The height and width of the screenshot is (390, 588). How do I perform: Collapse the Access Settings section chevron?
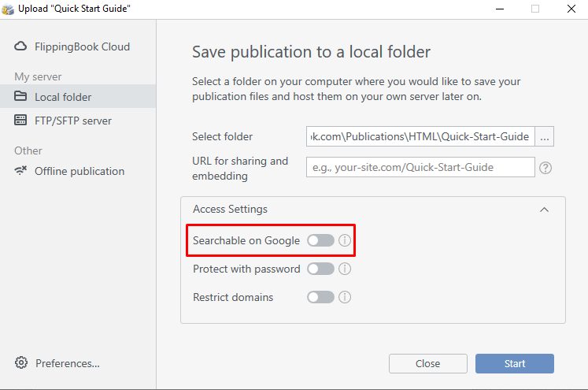coord(544,210)
